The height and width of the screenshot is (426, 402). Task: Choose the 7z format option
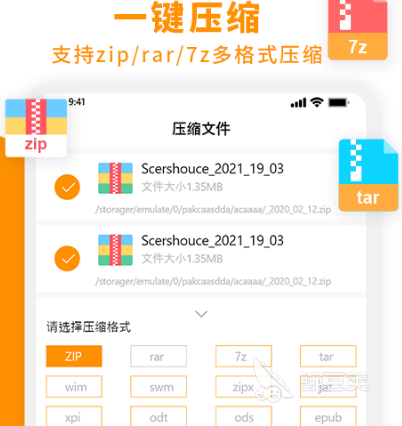coord(243,356)
